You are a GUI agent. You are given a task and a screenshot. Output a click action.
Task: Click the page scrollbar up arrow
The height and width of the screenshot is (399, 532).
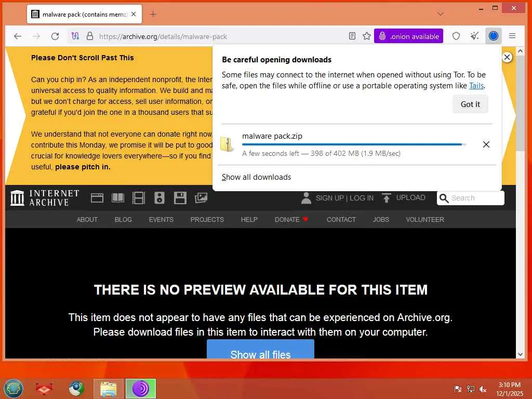coord(521,51)
